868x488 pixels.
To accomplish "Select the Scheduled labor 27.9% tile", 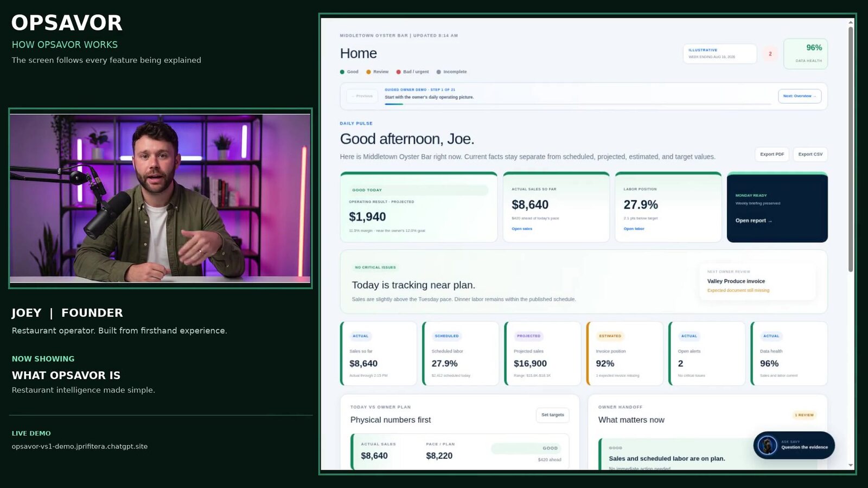I will click(461, 354).
